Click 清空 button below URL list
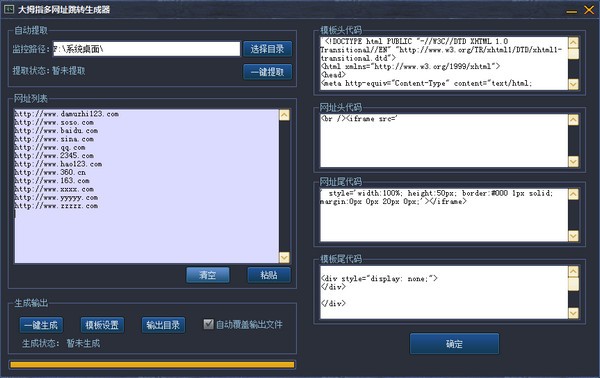This screenshot has width=600, height=378. [208, 275]
